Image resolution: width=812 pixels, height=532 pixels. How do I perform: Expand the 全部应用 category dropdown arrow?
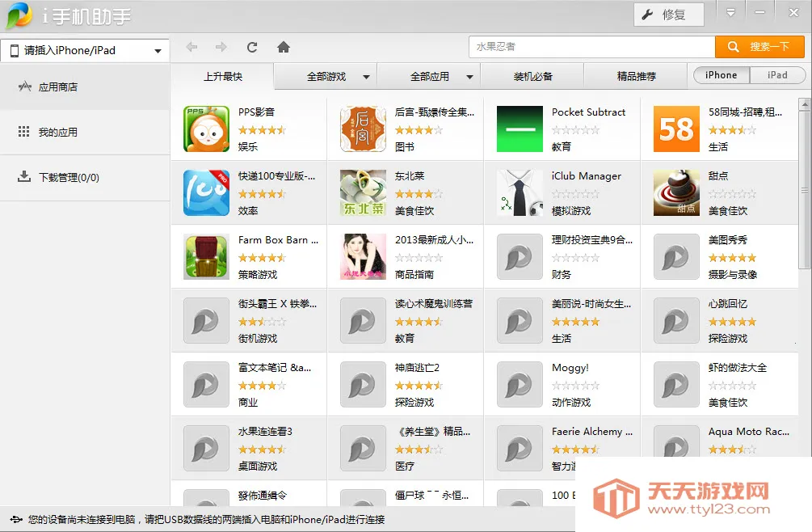pos(469,77)
